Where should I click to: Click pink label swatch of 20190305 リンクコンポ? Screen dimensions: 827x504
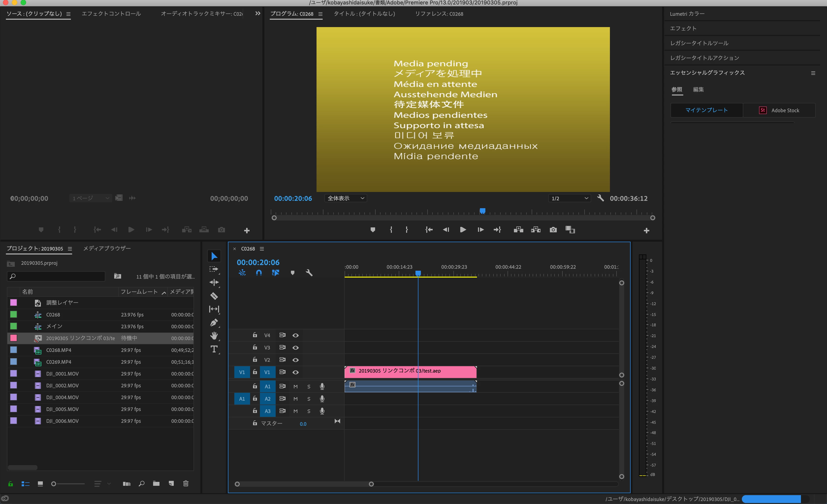pos(14,338)
